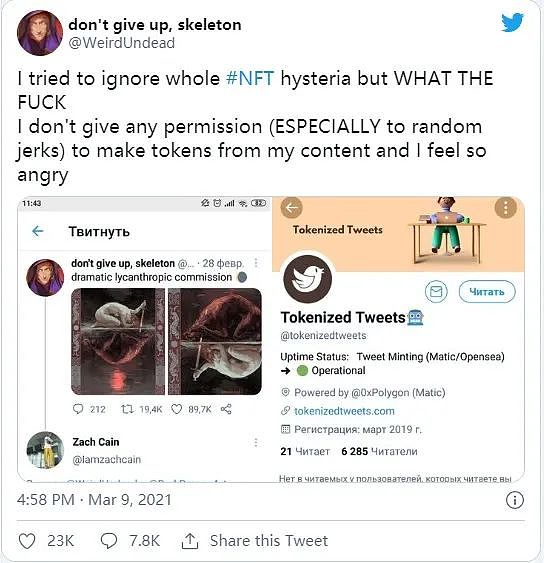Open the #NFT hashtag link
This screenshot has height=563, width=544.
click(250, 78)
